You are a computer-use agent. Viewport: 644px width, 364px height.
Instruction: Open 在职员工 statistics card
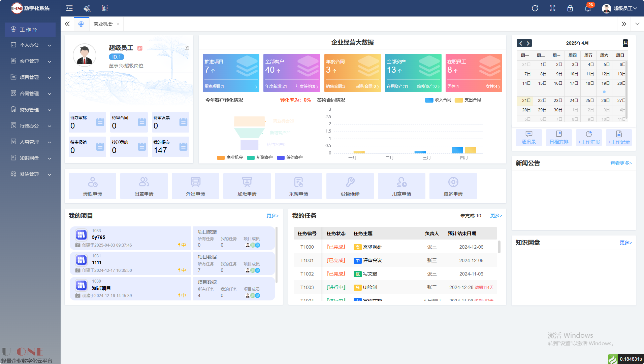click(x=474, y=73)
